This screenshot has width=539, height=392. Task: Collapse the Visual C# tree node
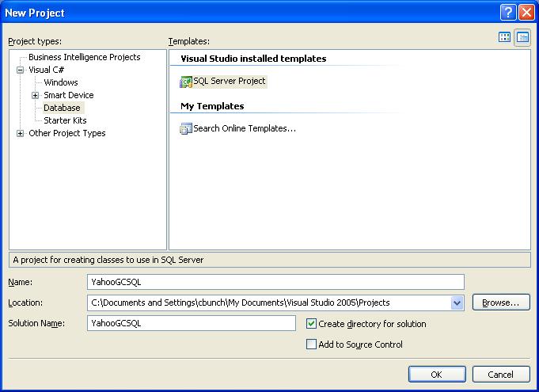(20, 70)
